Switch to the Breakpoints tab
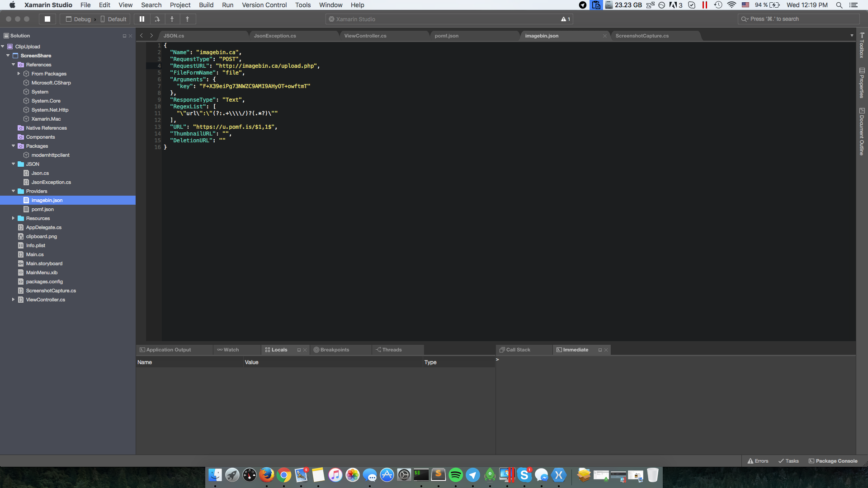868x488 pixels. point(335,350)
